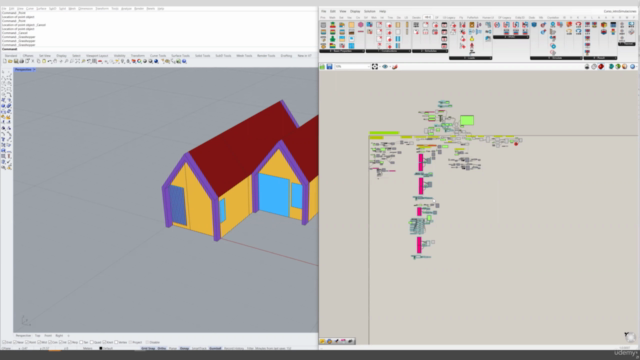640x360 pixels.
Task: Open the Curve menu in Rhino
Action: (x=30, y=9)
